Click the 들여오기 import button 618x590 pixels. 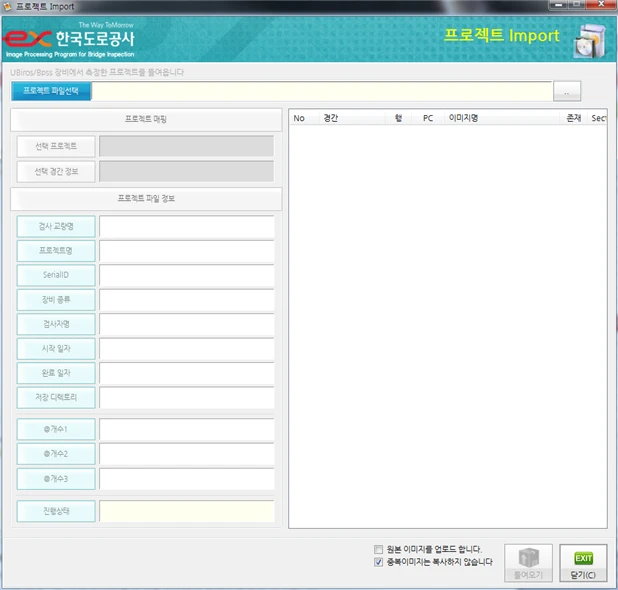pos(528,563)
